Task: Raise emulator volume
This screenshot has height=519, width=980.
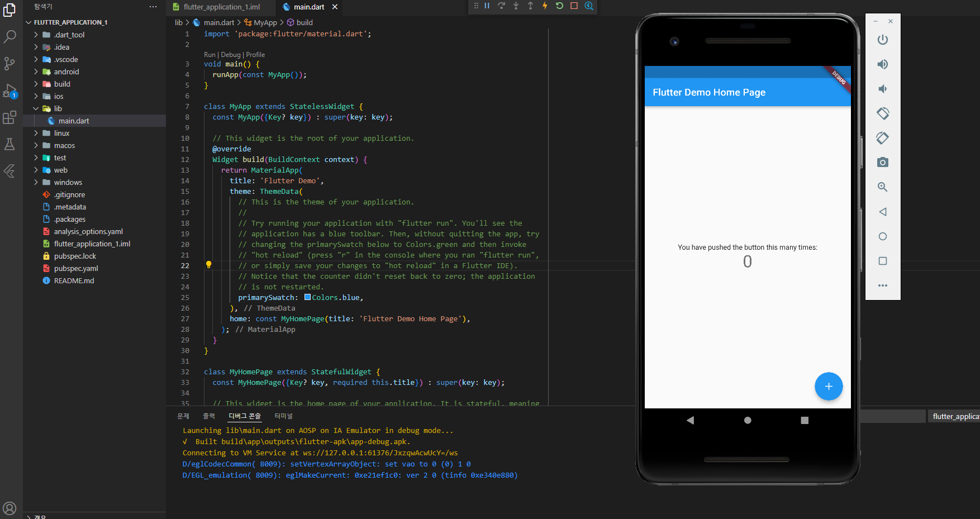Action: [883, 64]
